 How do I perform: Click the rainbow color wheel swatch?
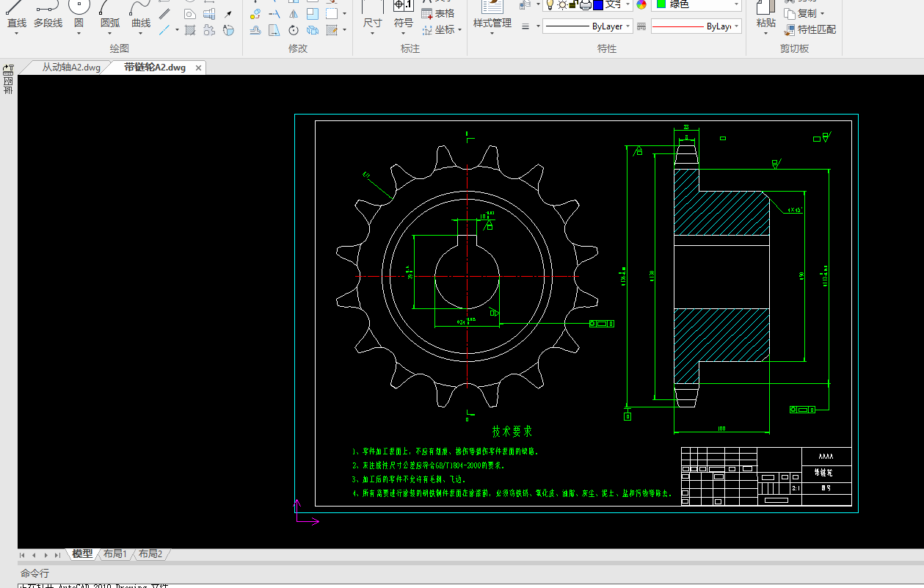click(641, 4)
